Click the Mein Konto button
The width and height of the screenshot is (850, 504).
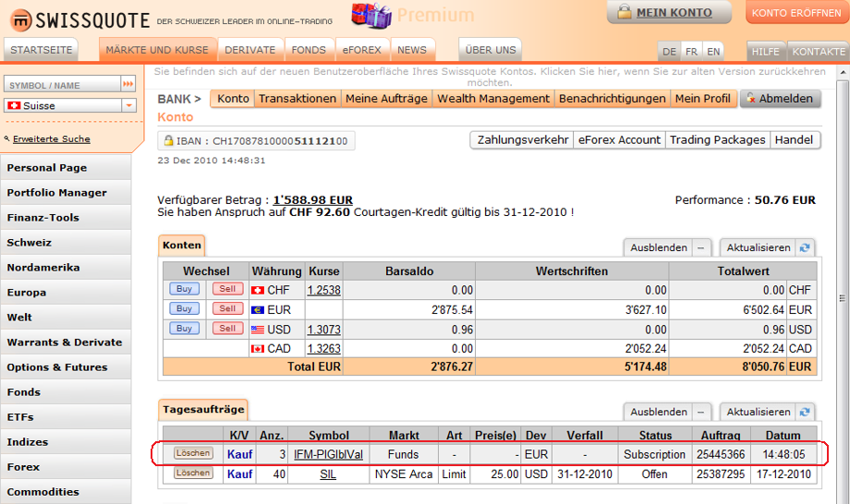pyautogui.click(x=669, y=12)
